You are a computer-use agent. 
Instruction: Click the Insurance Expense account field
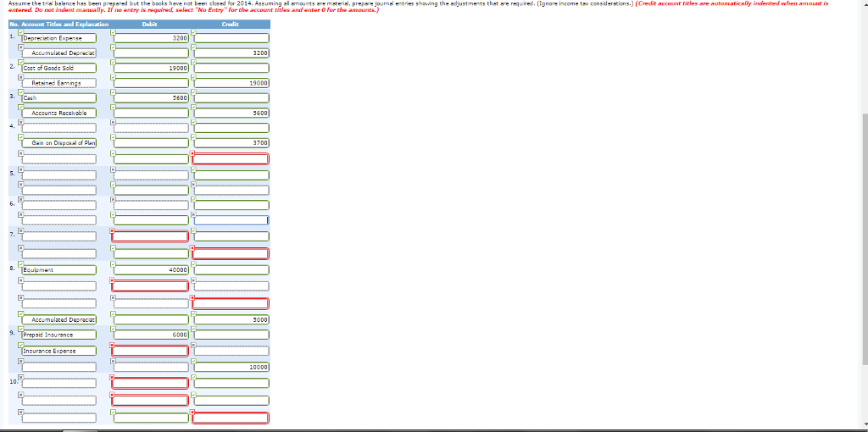click(59, 351)
